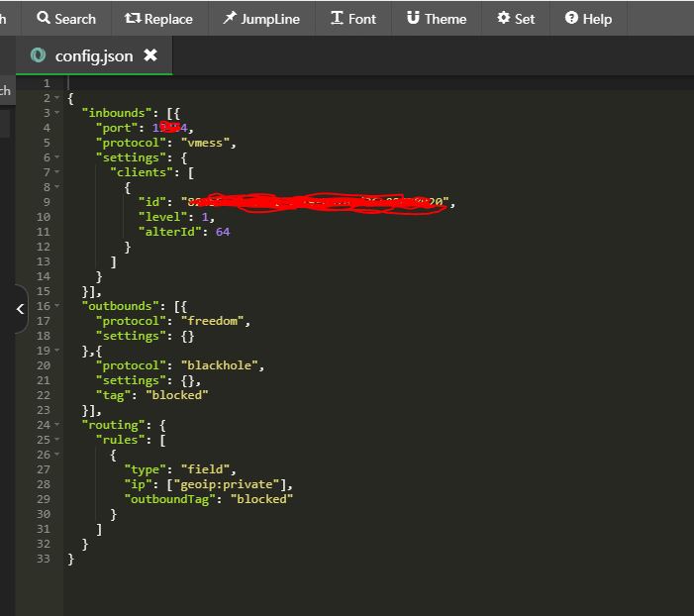
Task: Click the "rules" key
Action: (121, 440)
